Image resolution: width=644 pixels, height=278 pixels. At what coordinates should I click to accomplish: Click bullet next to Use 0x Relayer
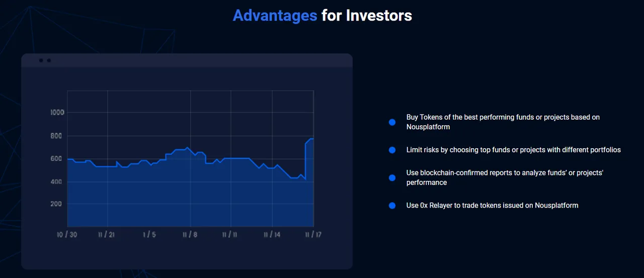(392, 206)
